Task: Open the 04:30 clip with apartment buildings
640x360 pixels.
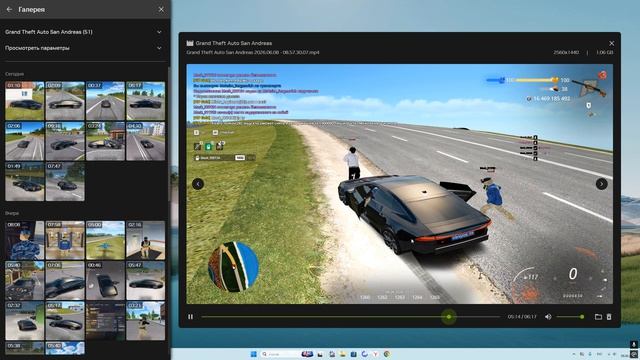Action: coord(146,141)
